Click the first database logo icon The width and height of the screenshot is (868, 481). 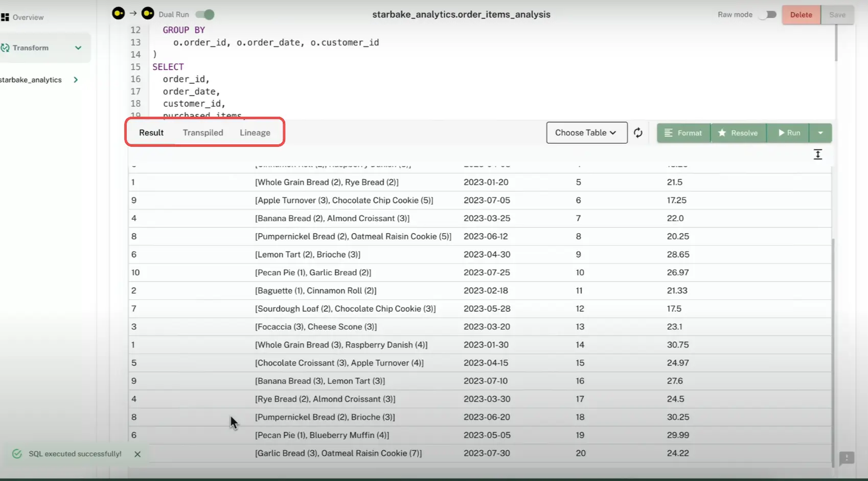click(118, 14)
